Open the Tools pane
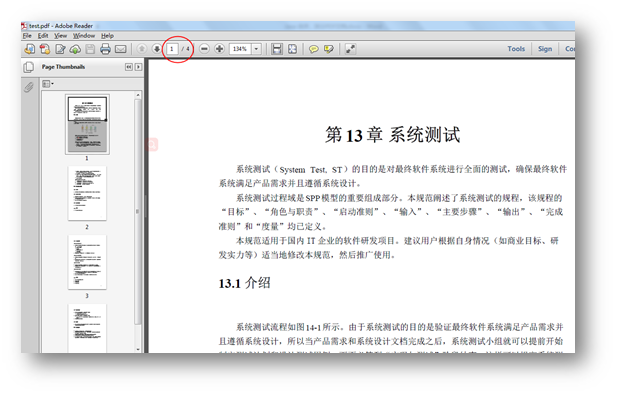The image size is (617, 395). [516, 49]
